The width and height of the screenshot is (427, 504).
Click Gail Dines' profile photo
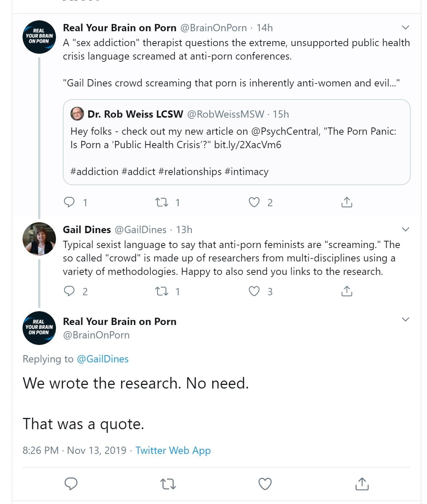(39, 239)
